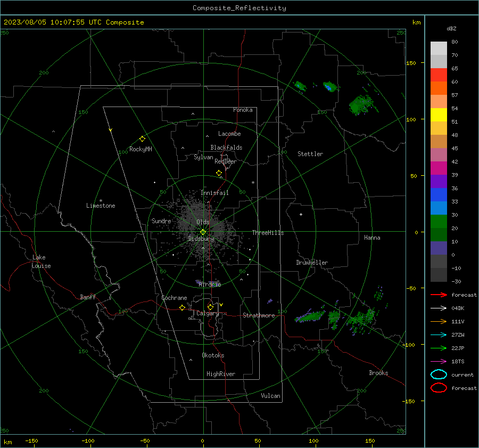Select the green 20-30 dBZ color swatch
The width and height of the screenshot is (479, 448).
(439, 222)
